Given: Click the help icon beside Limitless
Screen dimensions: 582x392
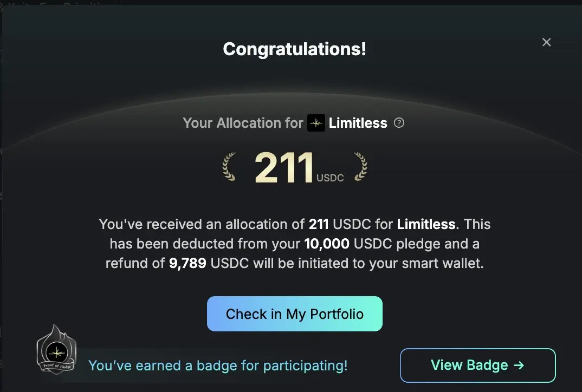Looking at the screenshot, I should coord(399,123).
